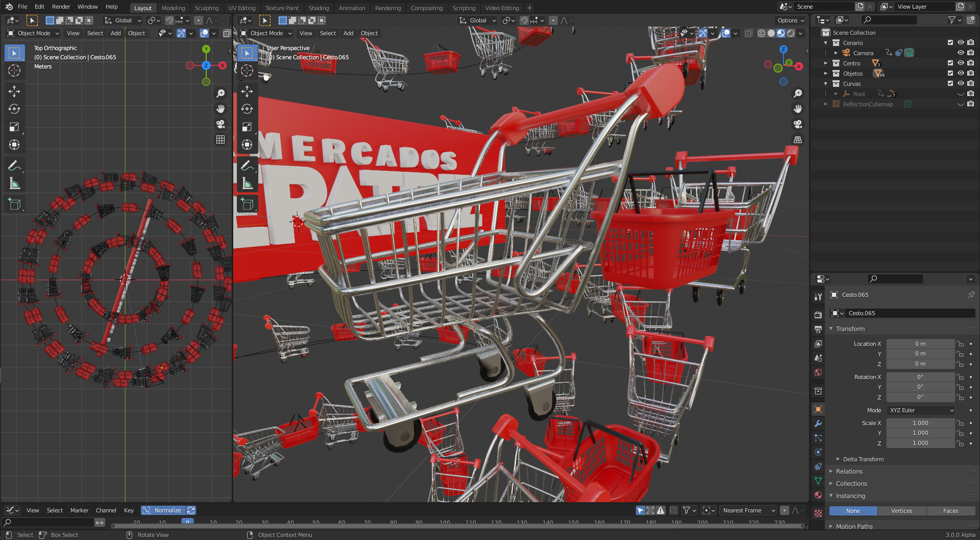980x540 pixels.
Task: Toggle Normalize in the graph editor
Action: point(163,510)
